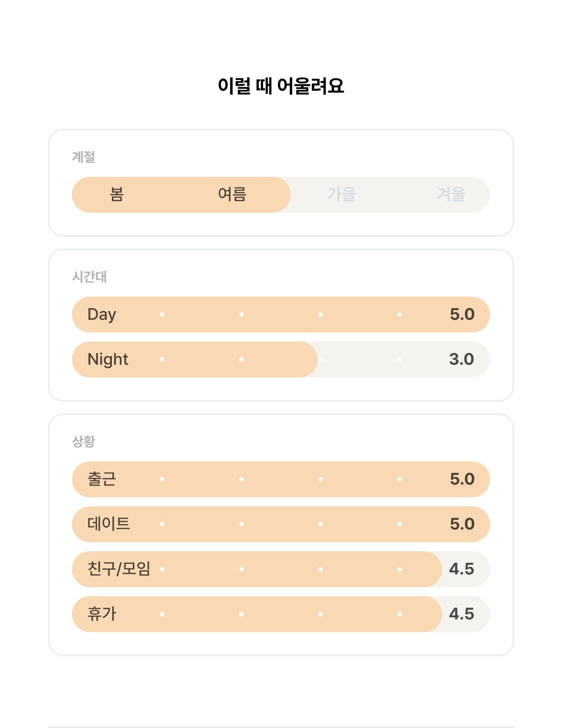The width and height of the screenshot is (562, 728).
Task: Select the 가을 season segment
Action: (x=342, y=194)
